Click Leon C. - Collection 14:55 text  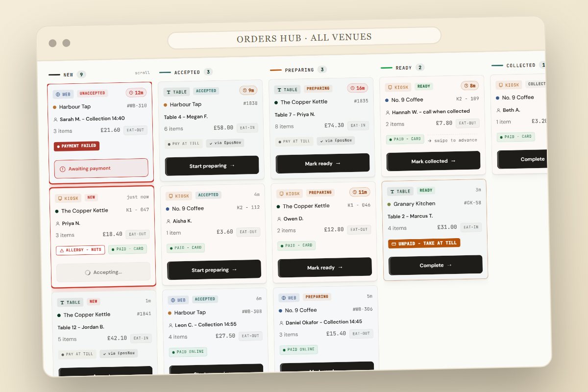point(206,324)
